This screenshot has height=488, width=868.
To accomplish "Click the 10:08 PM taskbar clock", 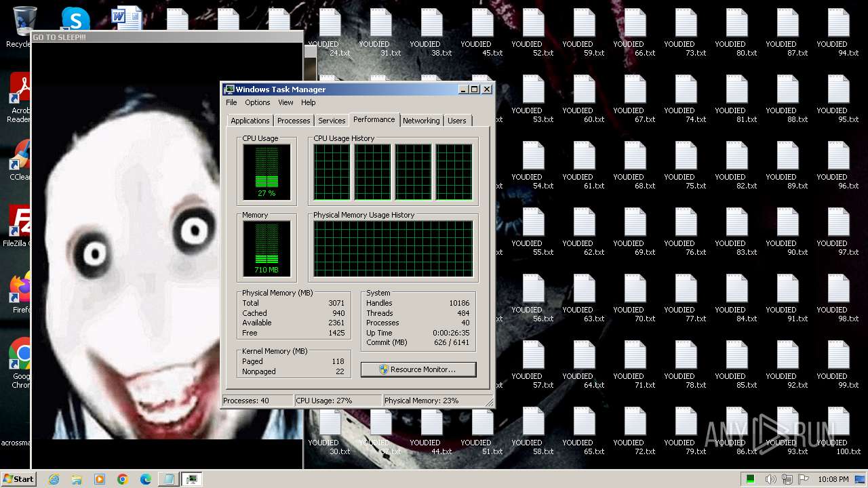I will pyautogui.click(x=833, y=479).
